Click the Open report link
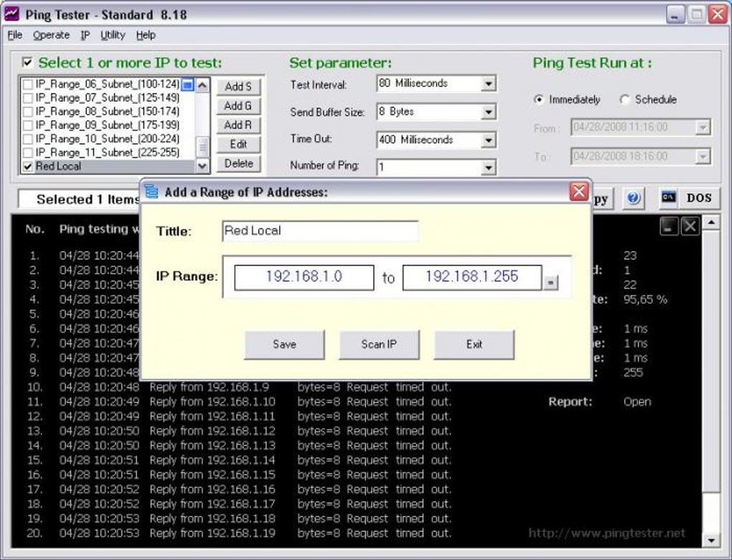 coord(637,401)
